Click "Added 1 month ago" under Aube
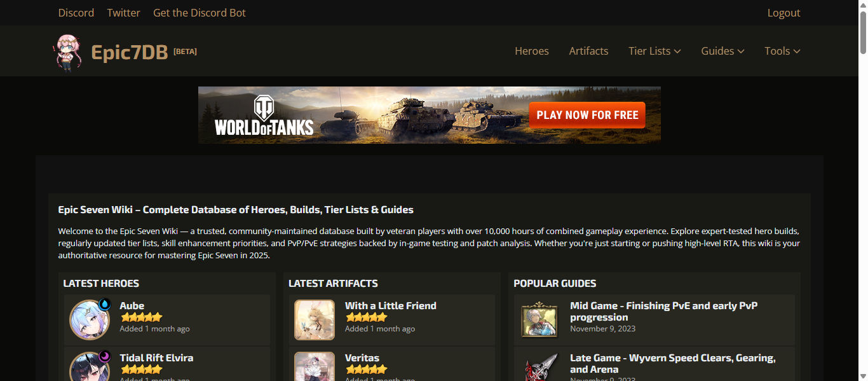Screen dimensions: 868x381 (154, 329)
